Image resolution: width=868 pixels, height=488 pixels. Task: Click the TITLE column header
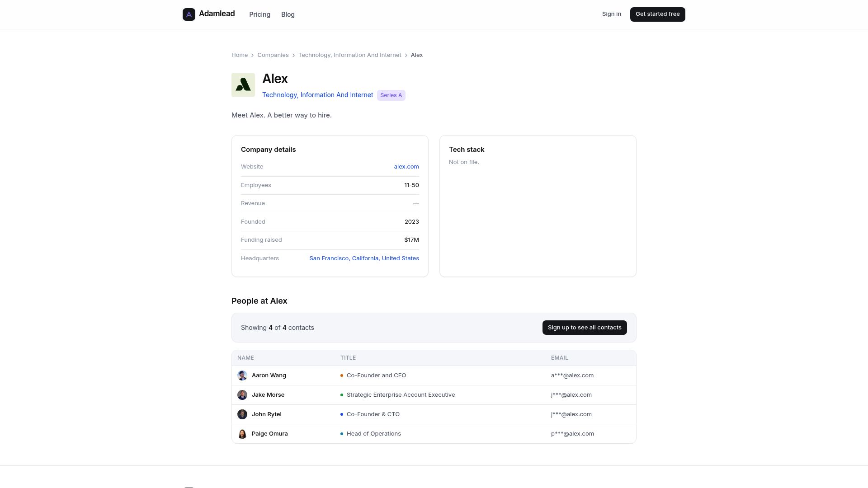click(348, 358)
